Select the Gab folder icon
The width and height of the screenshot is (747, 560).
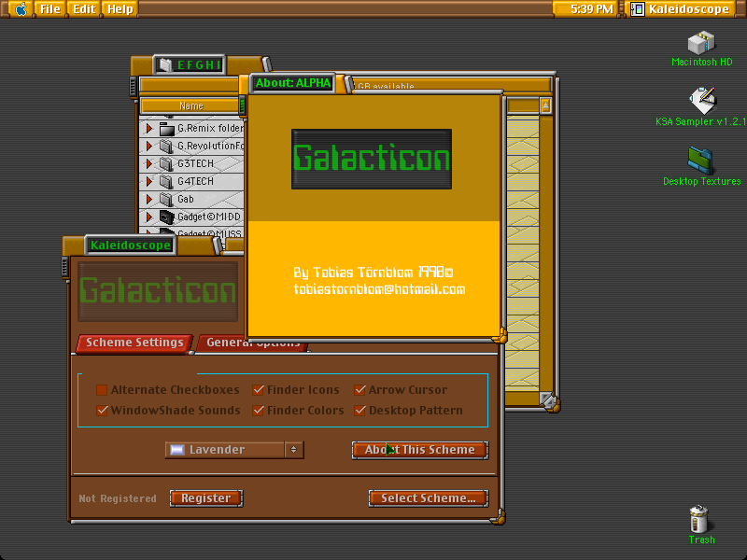click(x=166, y=199)
